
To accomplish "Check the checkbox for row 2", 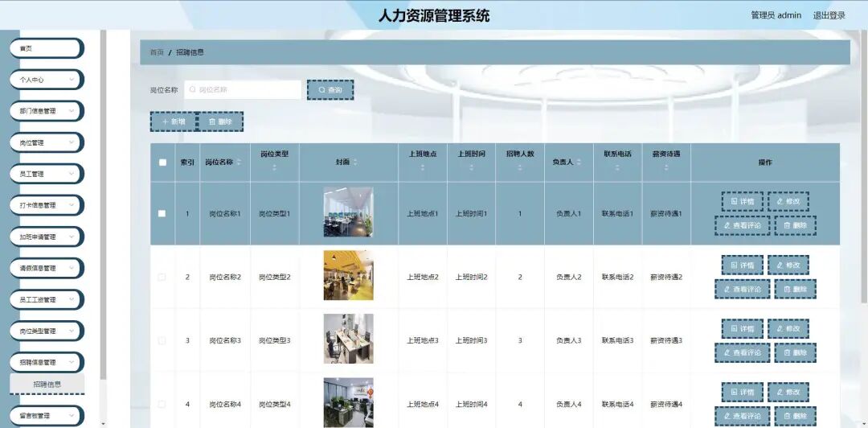I will tap(162, 278).
